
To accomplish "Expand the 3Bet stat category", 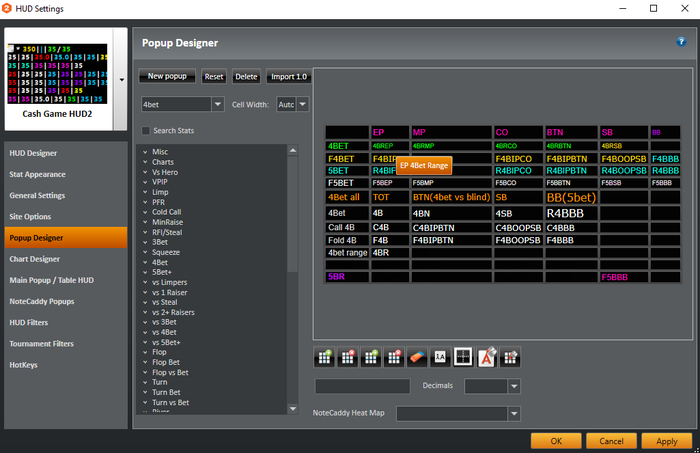I will point(146,241).
